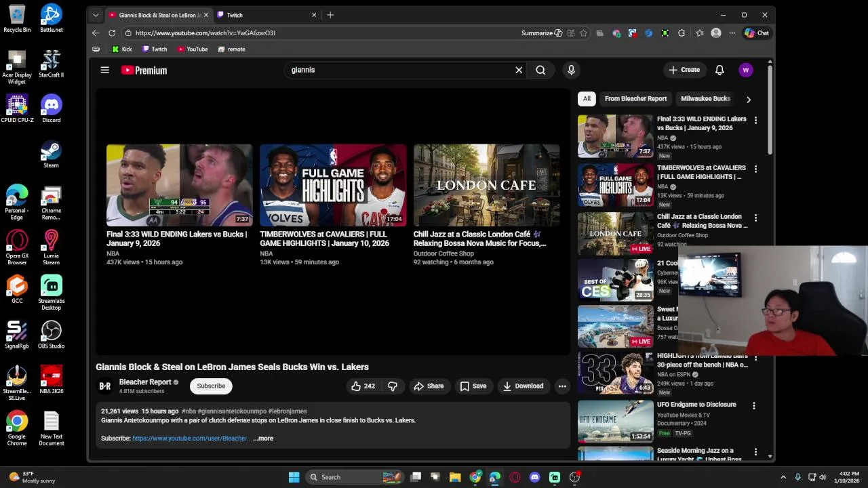Download the video
Viewport: 868px width, 488px height.
[523, 386]
